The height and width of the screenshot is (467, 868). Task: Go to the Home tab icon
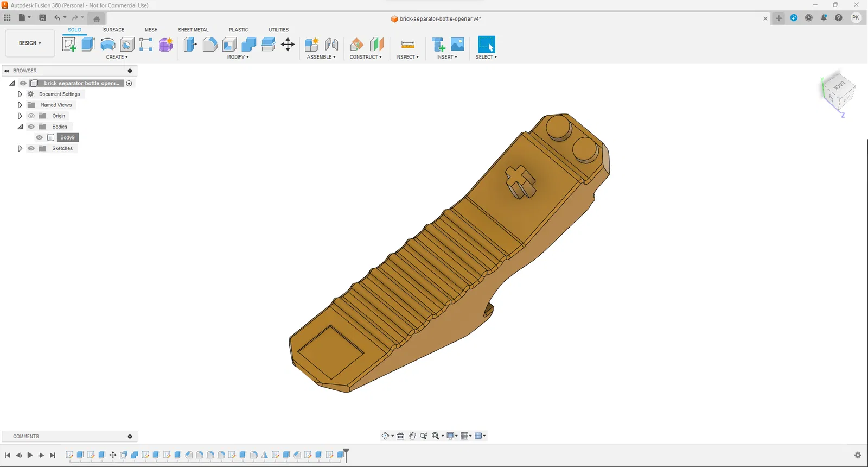tap(97, 18)
